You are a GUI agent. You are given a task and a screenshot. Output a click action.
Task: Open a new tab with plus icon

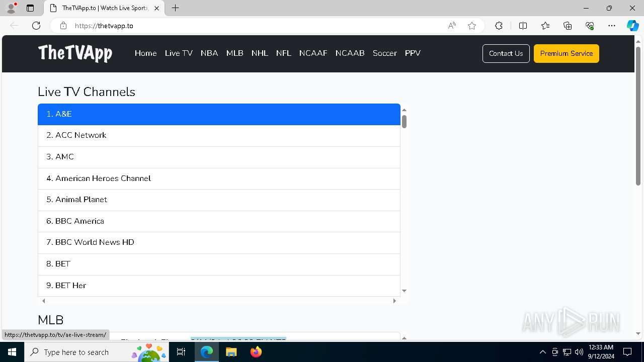click(175, 8)
